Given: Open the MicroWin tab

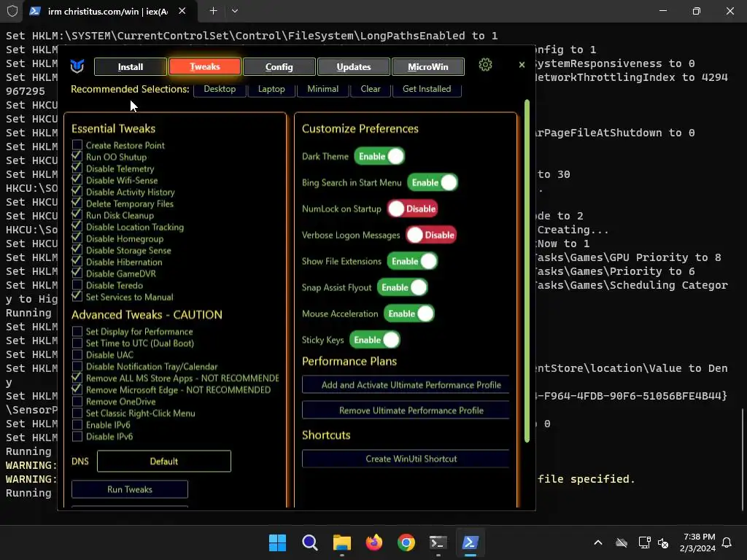Looking at the screenshot, I should [427, 66].
